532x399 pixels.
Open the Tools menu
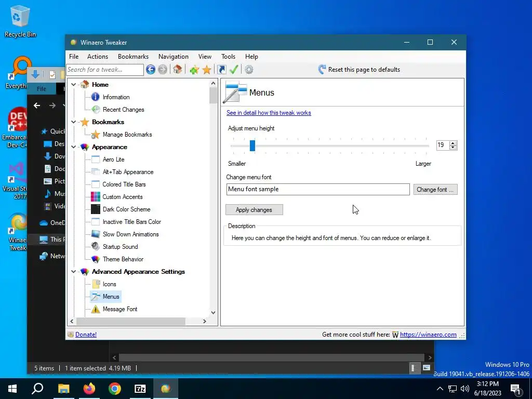click(x=229, y=57)
